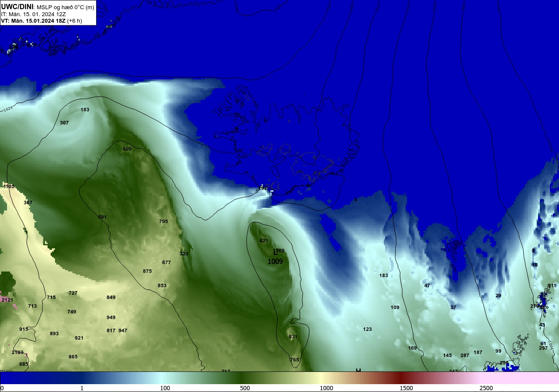This screenshot has width=559, height=392.
Task: Select the height value 2121
Action: coord(7,300)
